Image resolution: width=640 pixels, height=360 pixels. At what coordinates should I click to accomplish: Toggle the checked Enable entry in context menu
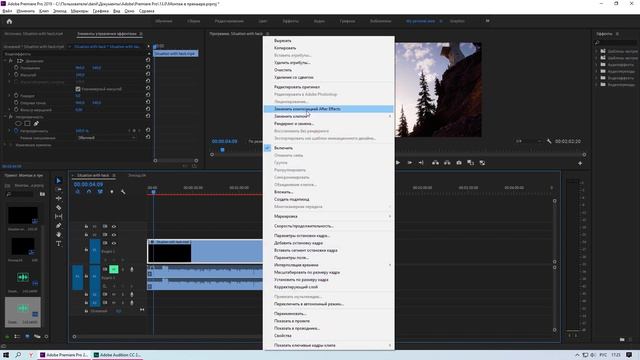pyautogui.click(x=329, y=148)
